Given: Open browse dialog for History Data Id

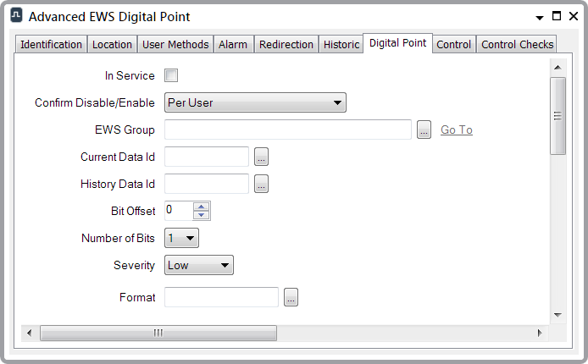Looking at the screenshot, I should click(x=262, y=184).
